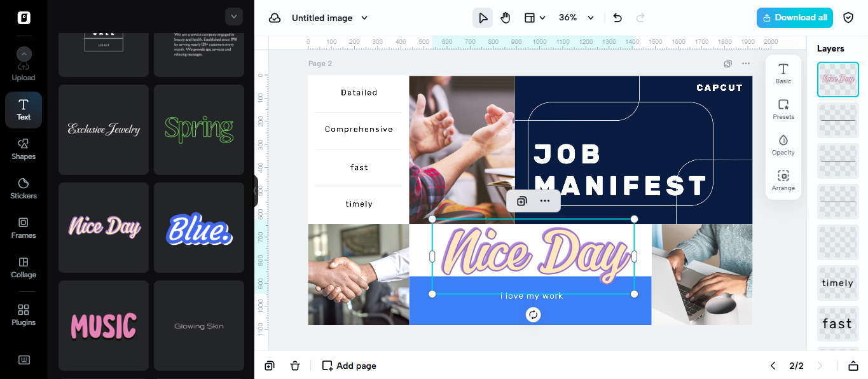868x379 pixels.
Task: Open the Frames panel
Action: [24, 228]
